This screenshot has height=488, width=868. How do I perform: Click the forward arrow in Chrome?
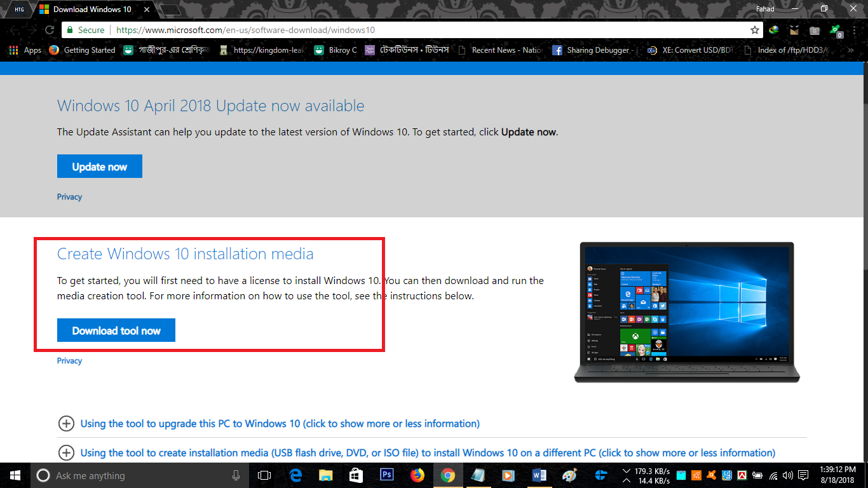pos(32,30)
